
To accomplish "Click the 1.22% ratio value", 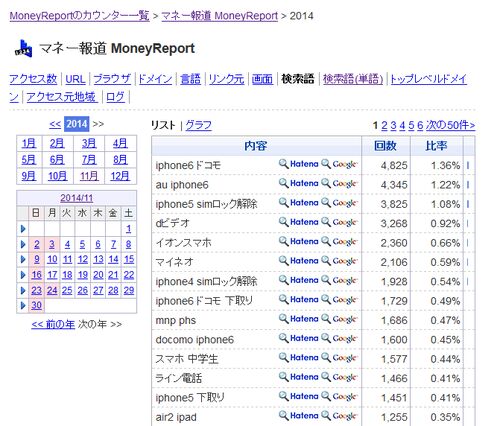I will 445,185.
